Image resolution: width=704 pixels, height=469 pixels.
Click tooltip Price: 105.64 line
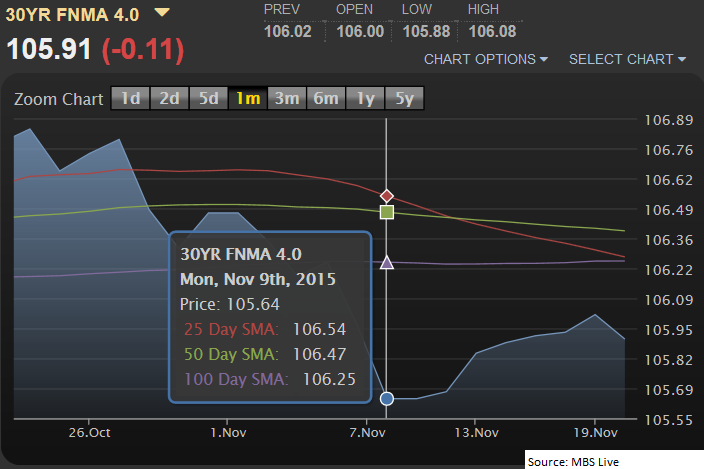pyautogui.click(x=229, y=304)
